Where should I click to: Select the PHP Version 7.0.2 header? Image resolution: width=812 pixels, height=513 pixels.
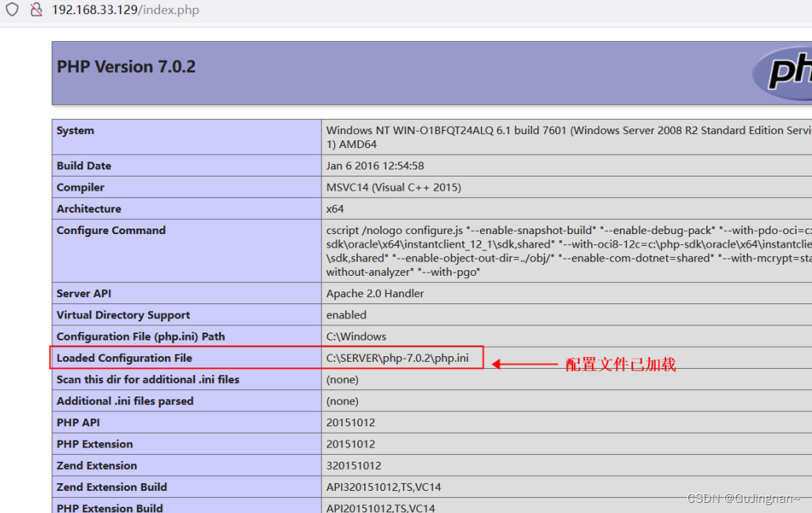(x=125, y=67)
